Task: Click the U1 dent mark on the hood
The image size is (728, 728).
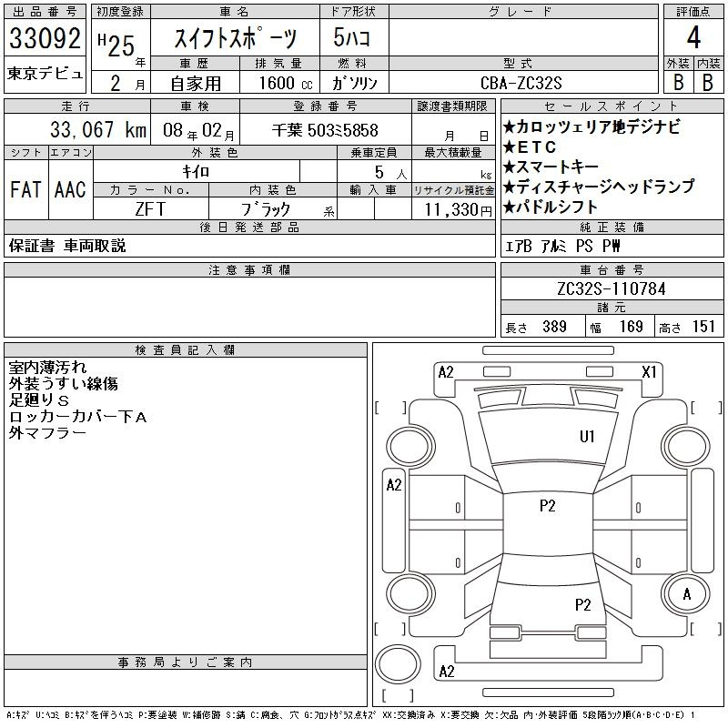Action: [587, 437]
